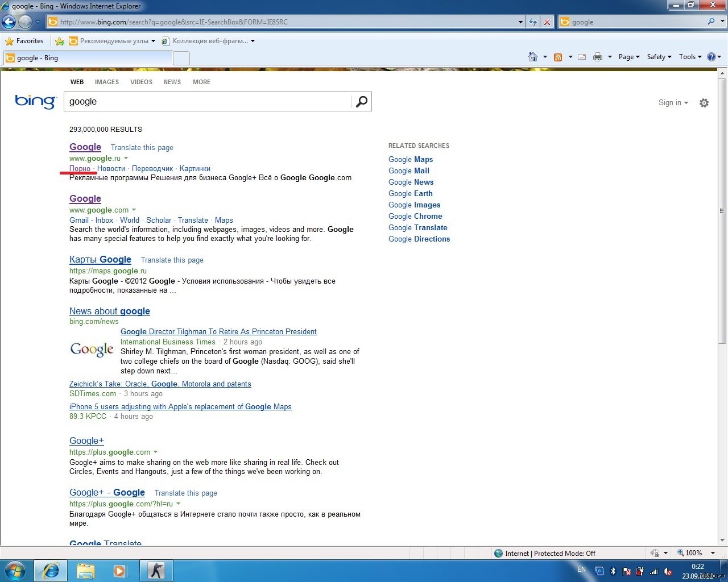The image size is (728, 582).
Task: Open the Windows Start menu orb
Action: point(15,571)
